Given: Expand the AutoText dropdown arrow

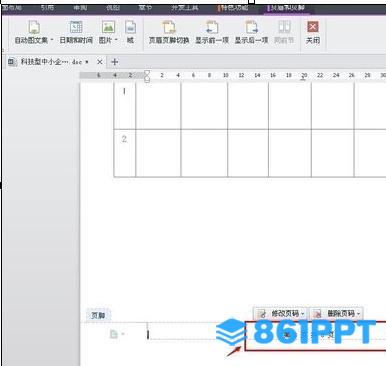Looking at the screenshot, I should pyautogui.click(x=52, y=40).
